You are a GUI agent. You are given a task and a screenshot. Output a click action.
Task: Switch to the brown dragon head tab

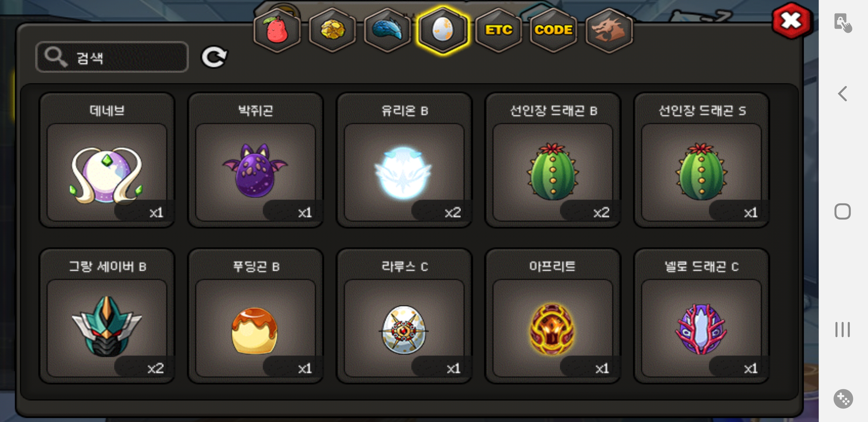click(609, 30)
